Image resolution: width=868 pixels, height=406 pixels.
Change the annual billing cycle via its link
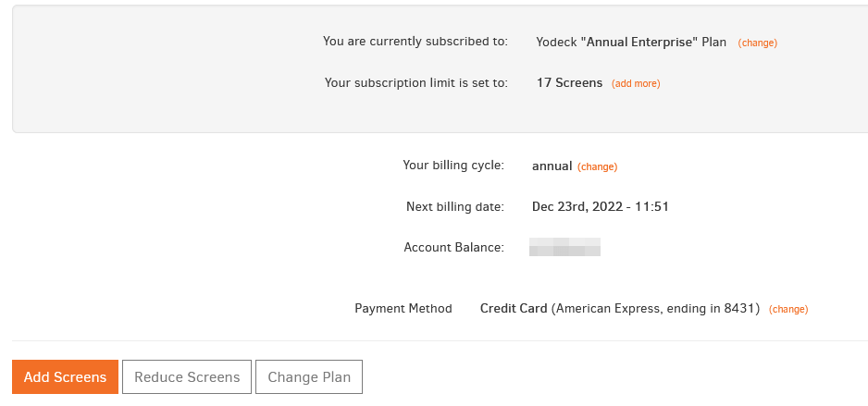pyautogui.click(x=597, y=166)
